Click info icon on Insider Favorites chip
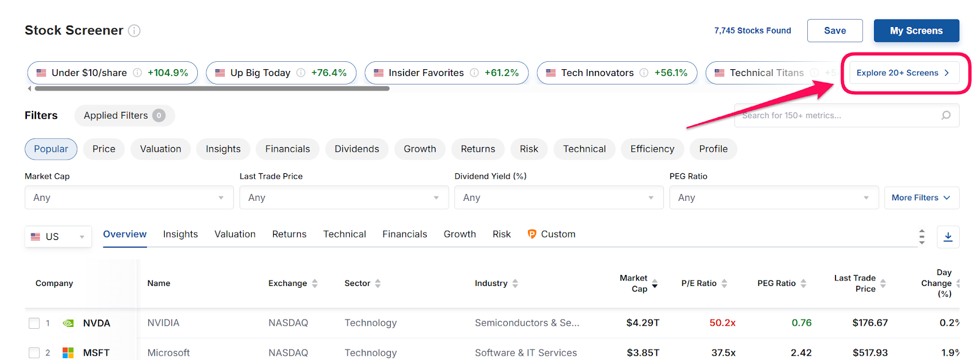Image resolution: width=980 pixels, height=360 pixels. [474, 73]
